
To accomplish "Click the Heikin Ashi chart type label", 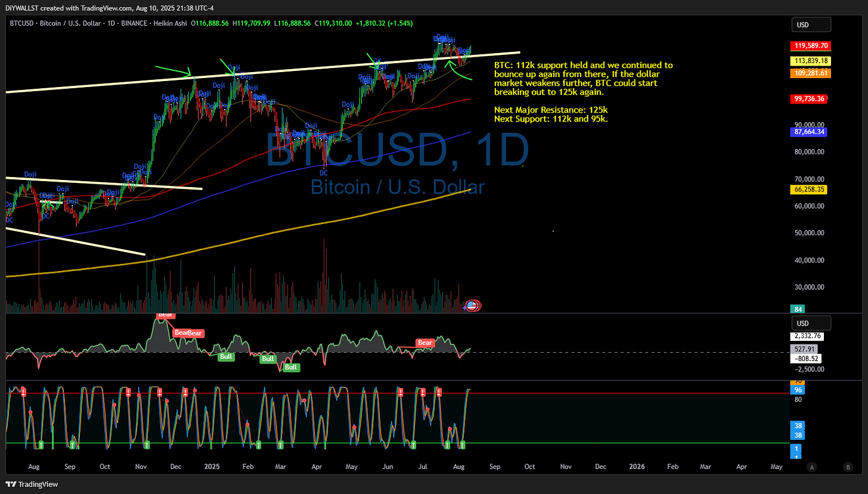I will [x=170, y=23].
